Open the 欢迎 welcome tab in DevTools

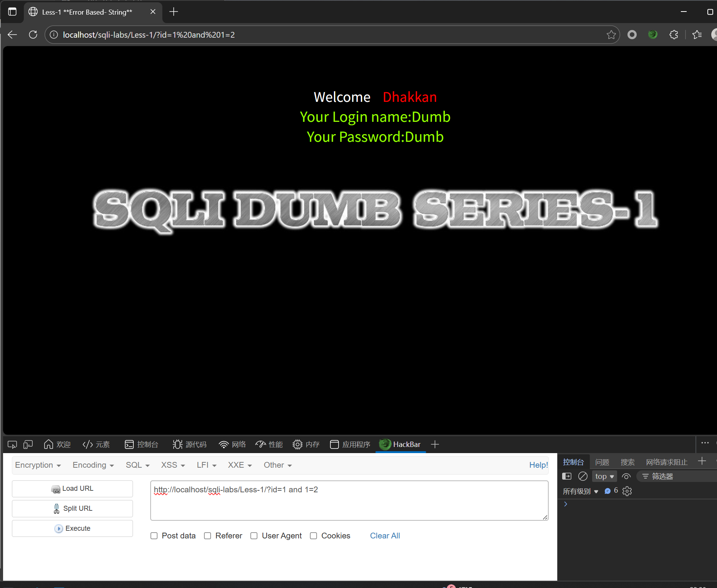click(x=57, y=445)
